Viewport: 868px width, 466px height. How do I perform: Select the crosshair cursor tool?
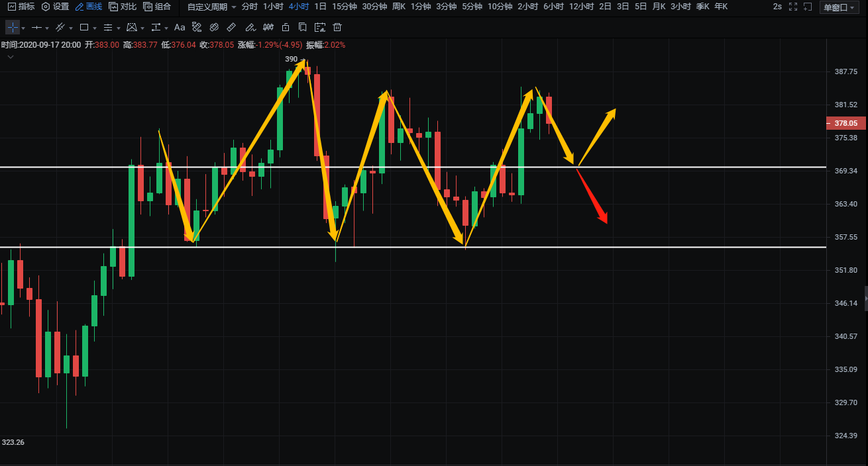[x=13, y=28]
